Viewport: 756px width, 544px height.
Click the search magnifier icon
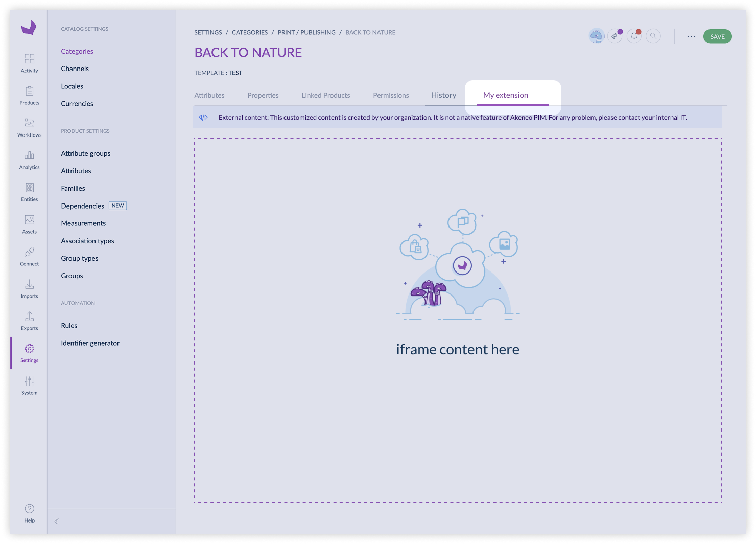coord(653,36)
